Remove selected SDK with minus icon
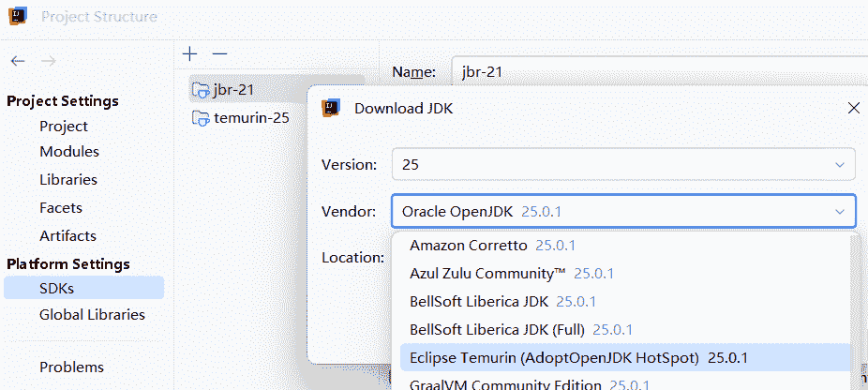Image resolution: width=868 pixels, height=390 pixels. click(219, 54)
